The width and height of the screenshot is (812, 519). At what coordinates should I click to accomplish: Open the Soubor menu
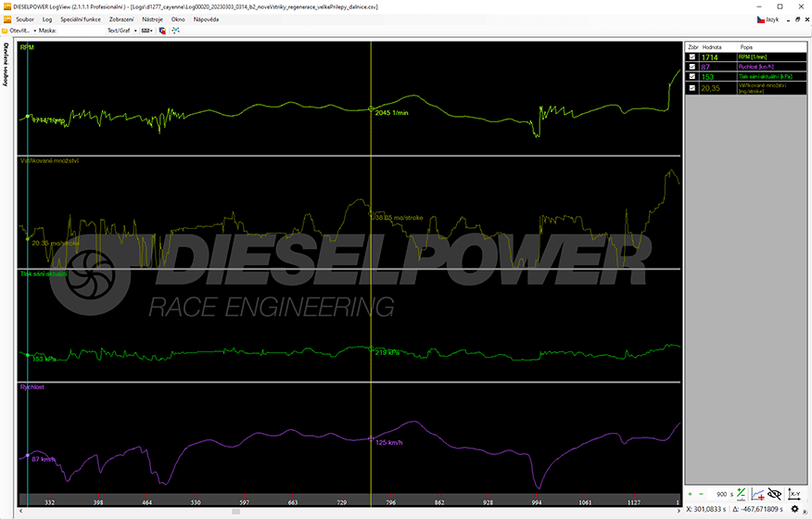(x=24, y=19)
